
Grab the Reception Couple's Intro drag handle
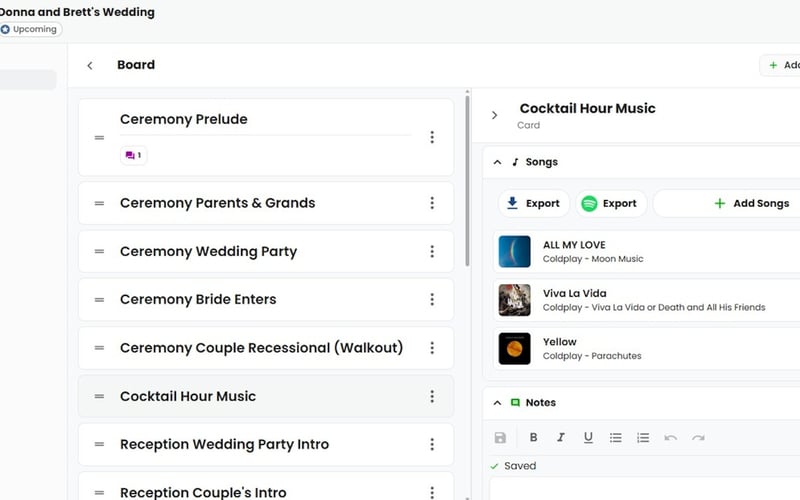click(x=99, y=492)
